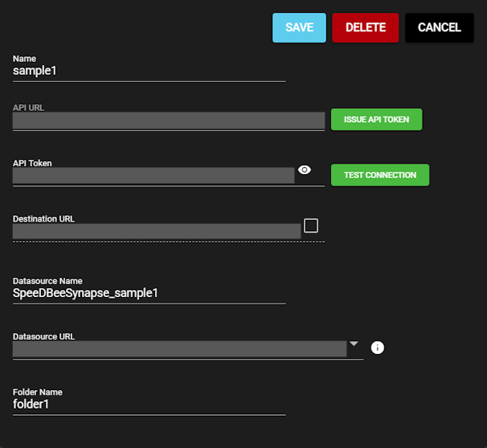Select the API Token input field

point(153,176)
